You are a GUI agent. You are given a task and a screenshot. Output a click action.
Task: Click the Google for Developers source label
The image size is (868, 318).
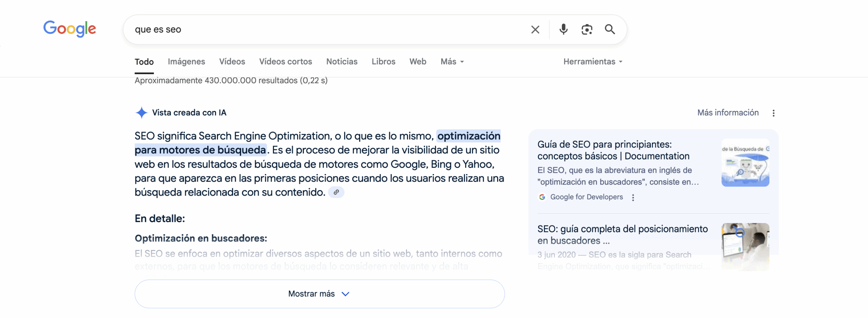click(586, 197)
